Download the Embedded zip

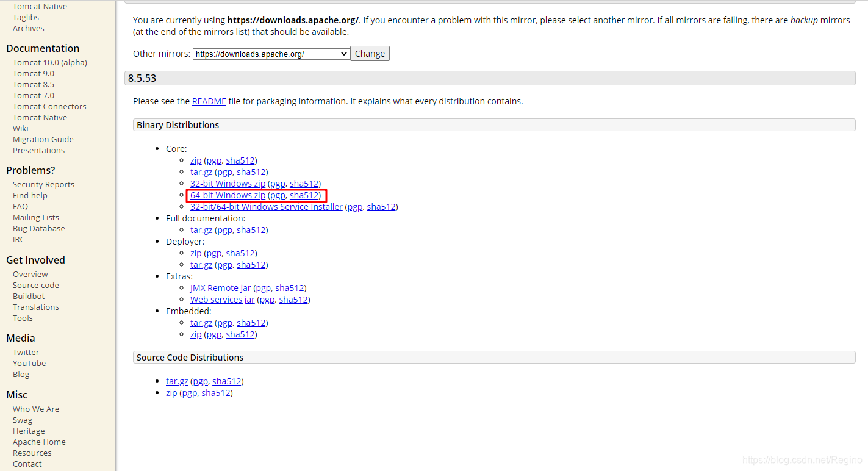[x=196, y=334]
